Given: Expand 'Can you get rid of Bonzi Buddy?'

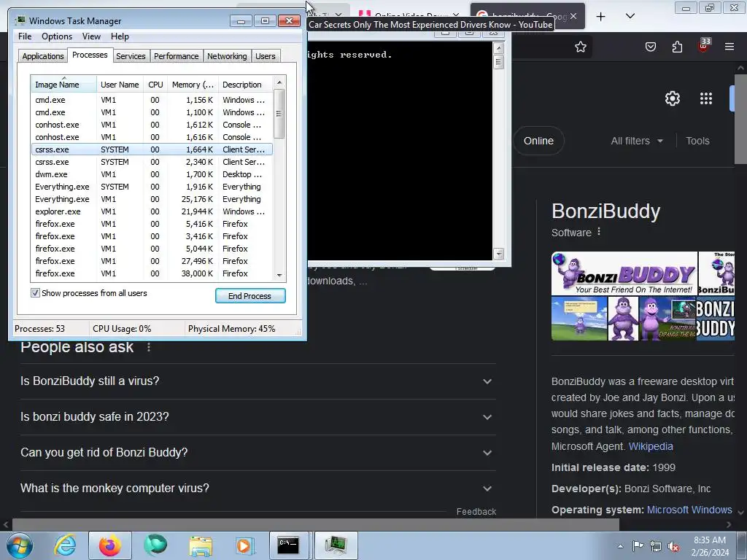Looking at the screenshot, I should [258, 453].
